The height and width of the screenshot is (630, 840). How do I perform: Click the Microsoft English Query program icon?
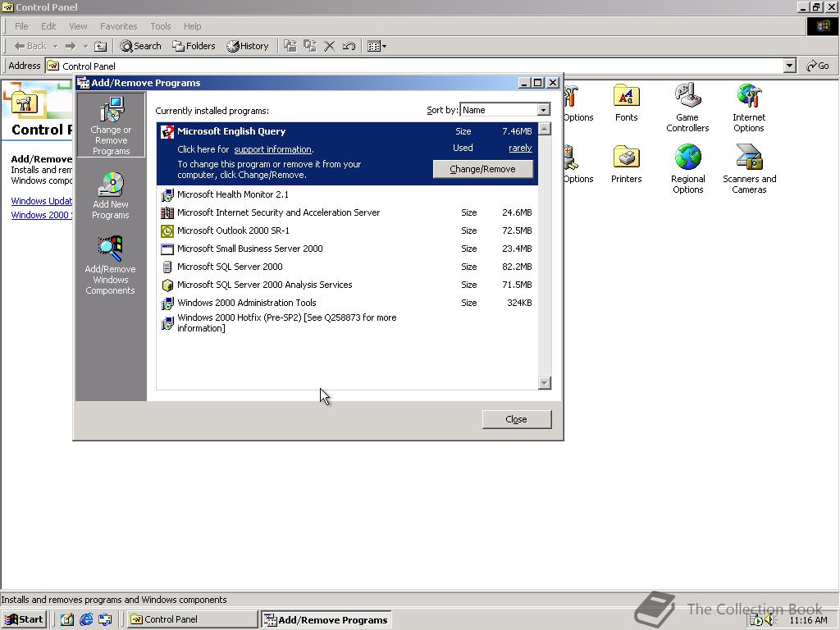click(167, 132)
